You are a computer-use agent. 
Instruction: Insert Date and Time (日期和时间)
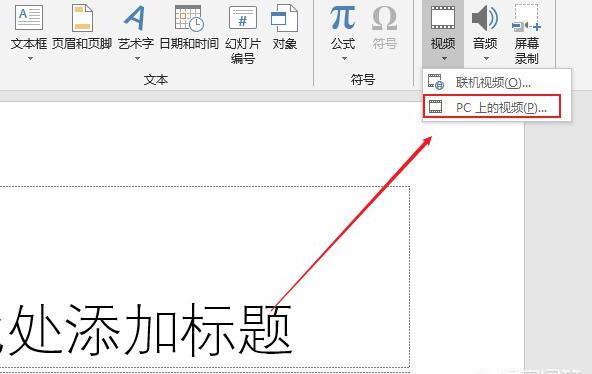[189, 27]
